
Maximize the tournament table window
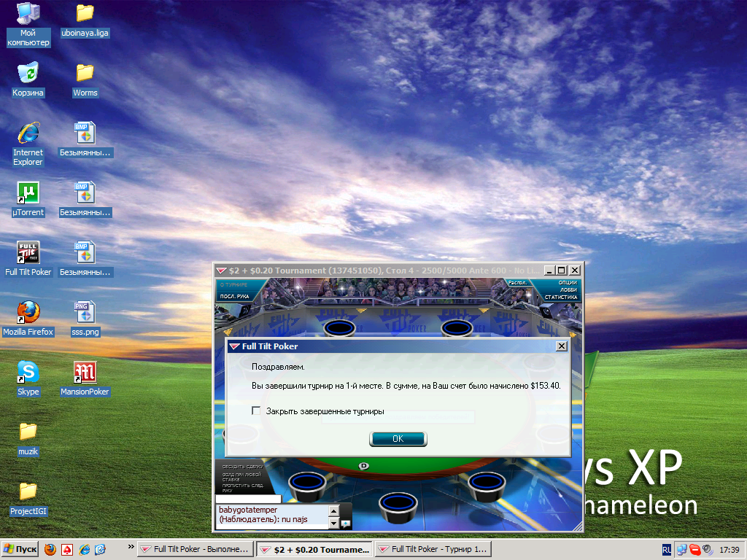coord(562,271)
